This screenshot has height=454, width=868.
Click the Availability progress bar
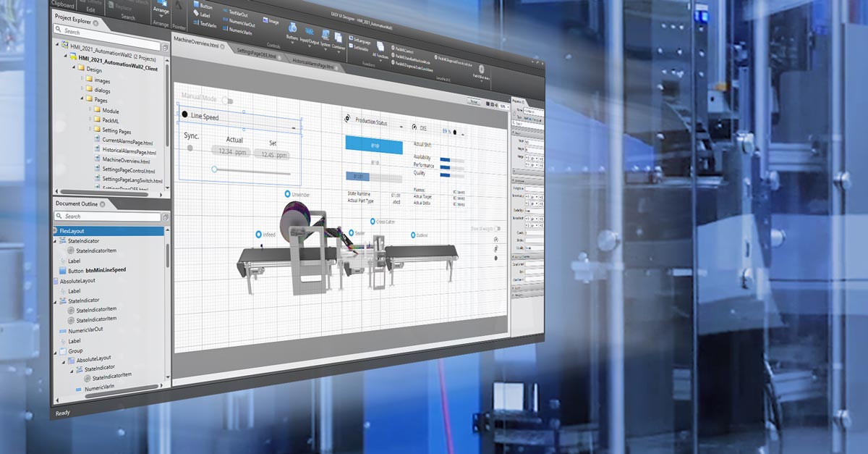click(452, 159)
